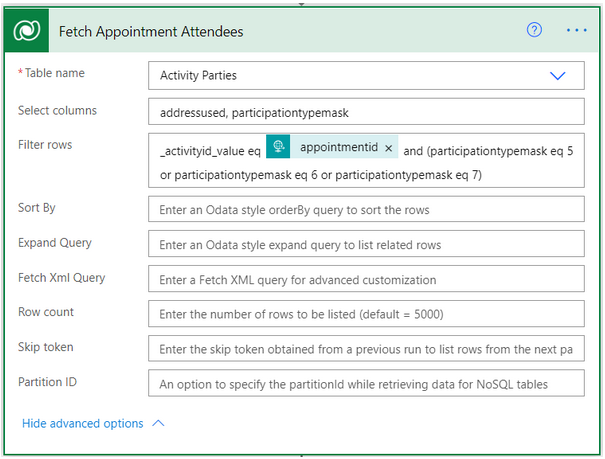Click the connector arrow above the action card
The image size is (605, 459).
[303, 3]
